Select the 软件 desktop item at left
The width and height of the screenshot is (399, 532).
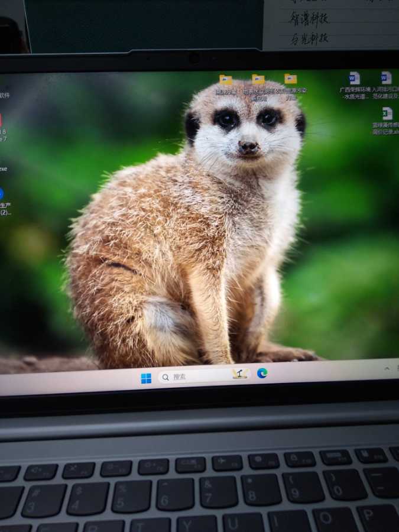[4, 95]
